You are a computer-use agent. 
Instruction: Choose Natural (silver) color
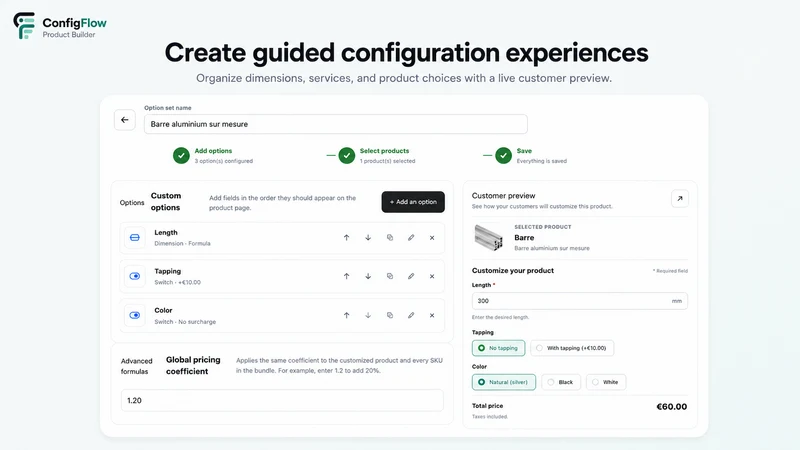point(504,382)
